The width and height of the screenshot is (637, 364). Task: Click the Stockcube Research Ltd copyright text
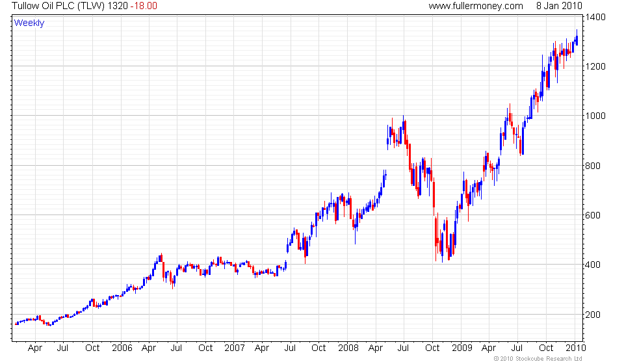click(538, 359)
